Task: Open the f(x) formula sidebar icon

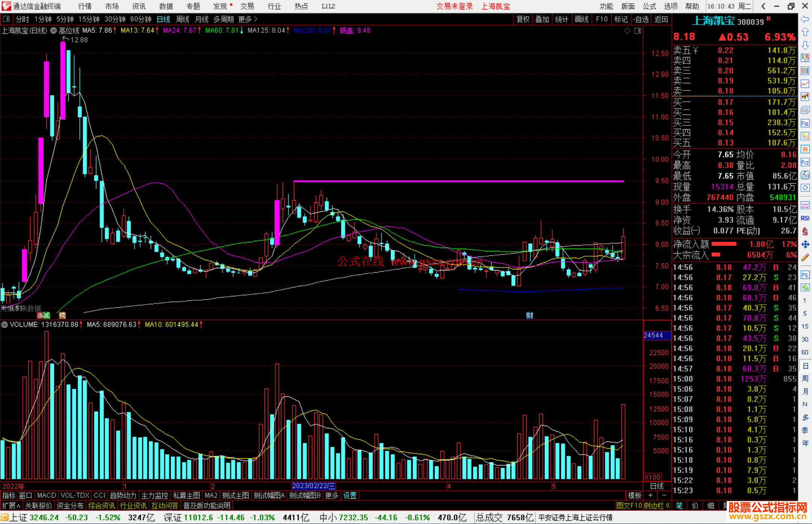Action: tap(805, 175)
